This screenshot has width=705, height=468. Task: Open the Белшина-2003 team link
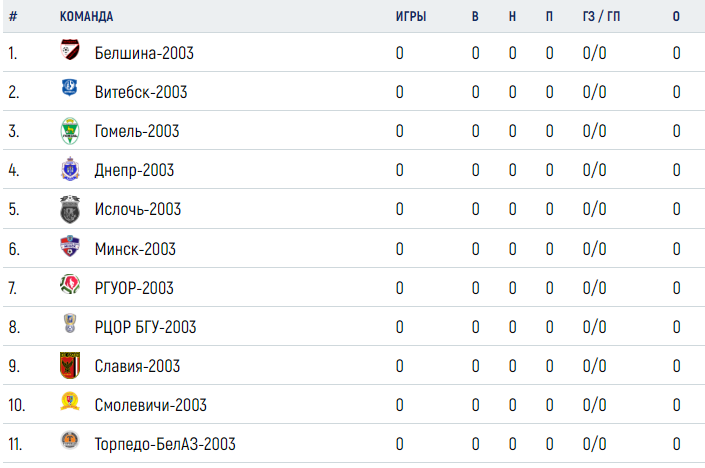pyautogui.click(x=144, y=53)
